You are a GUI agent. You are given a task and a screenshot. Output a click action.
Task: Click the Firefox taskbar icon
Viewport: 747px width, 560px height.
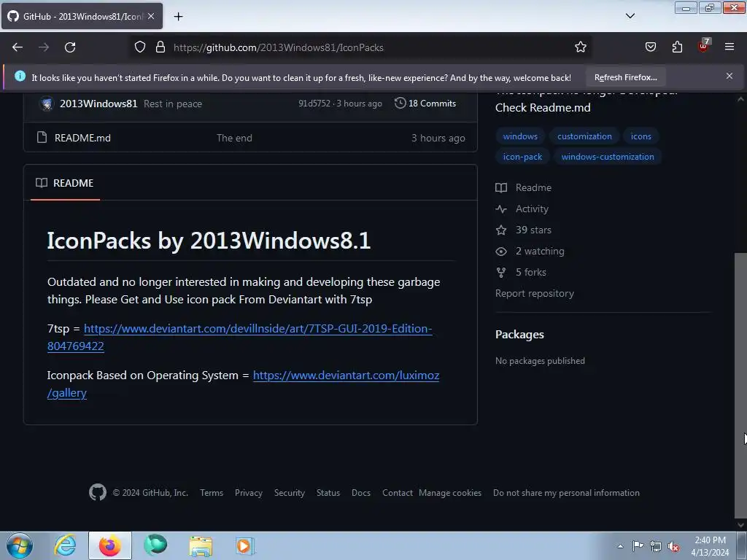pos(109,545)
